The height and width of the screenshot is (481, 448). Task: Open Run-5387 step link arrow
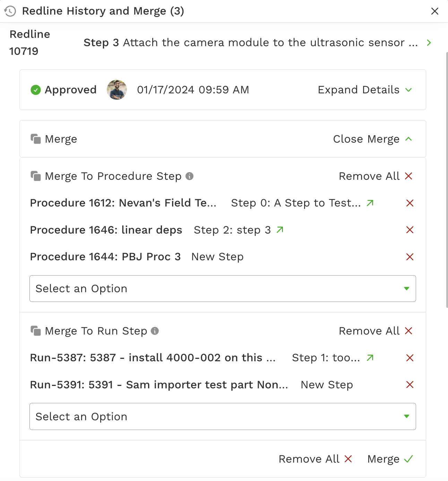click(x=370, y=357)
